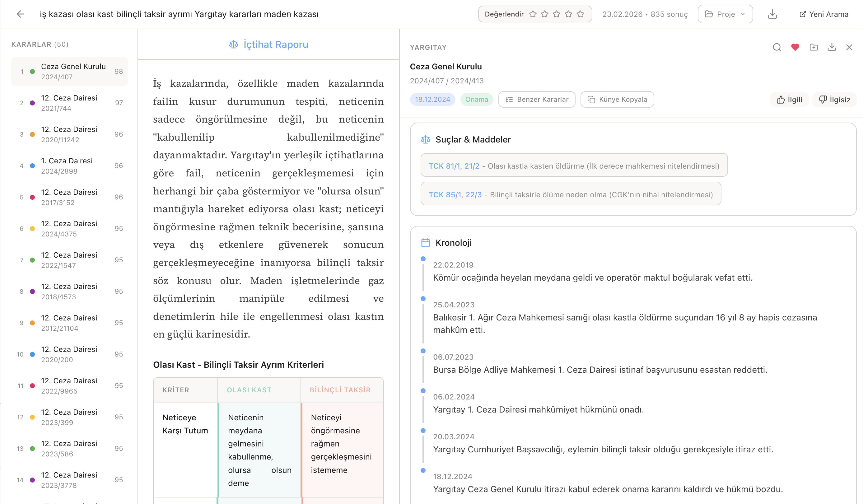Select 12. Ceza Dairesi 2023/586 decision

pos(70,449)
